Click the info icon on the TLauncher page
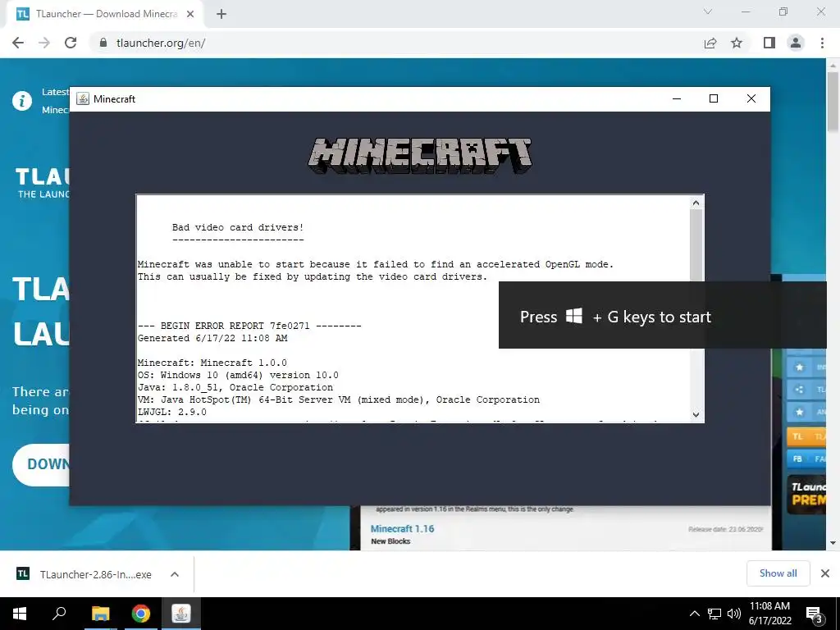Viewport: 840px width, 630px height. pos(22,101)
